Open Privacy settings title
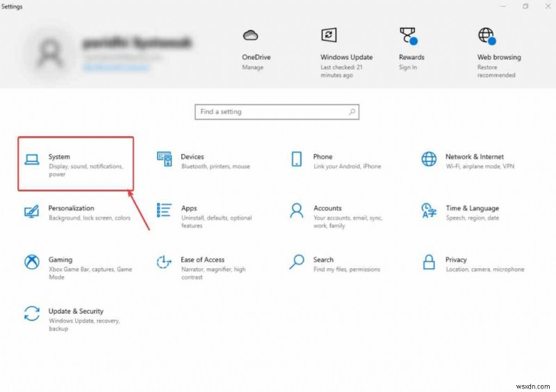The image size is (556, 392). point(456,260)
